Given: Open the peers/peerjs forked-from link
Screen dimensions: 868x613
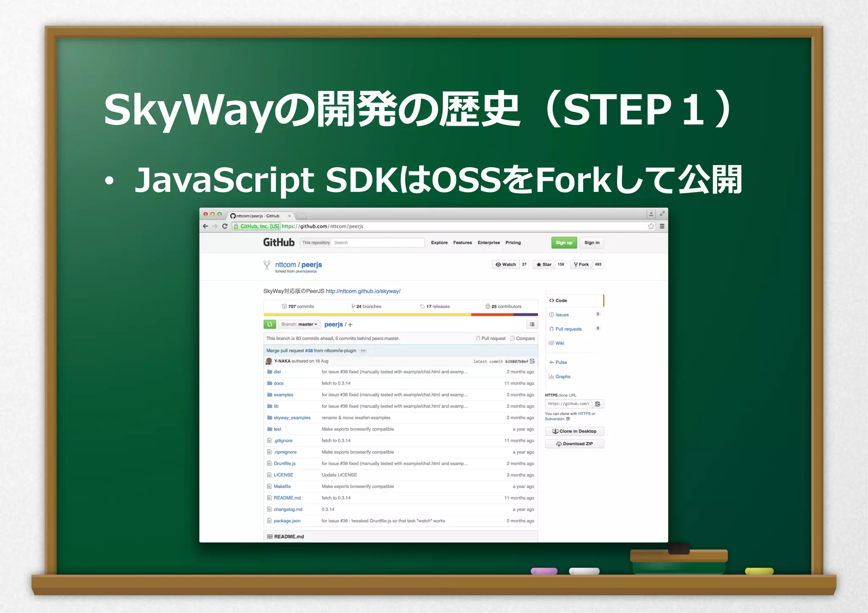Looking at the screenshot, I should (306, 272).
